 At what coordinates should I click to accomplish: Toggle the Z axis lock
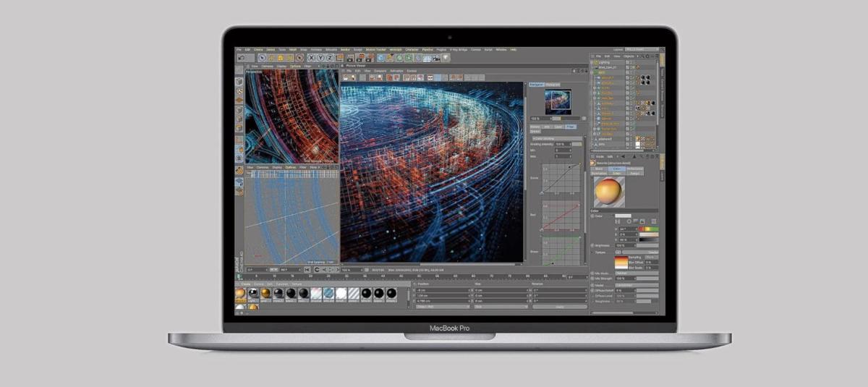tap(329, 58)
